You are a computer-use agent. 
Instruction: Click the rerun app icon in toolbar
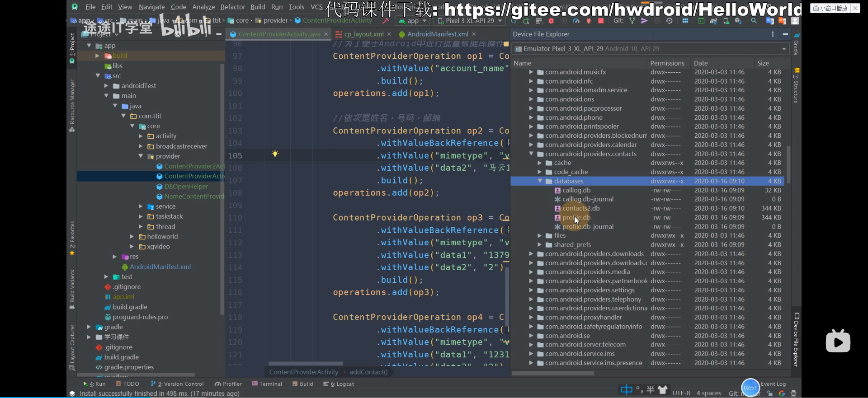click(514, 21)
